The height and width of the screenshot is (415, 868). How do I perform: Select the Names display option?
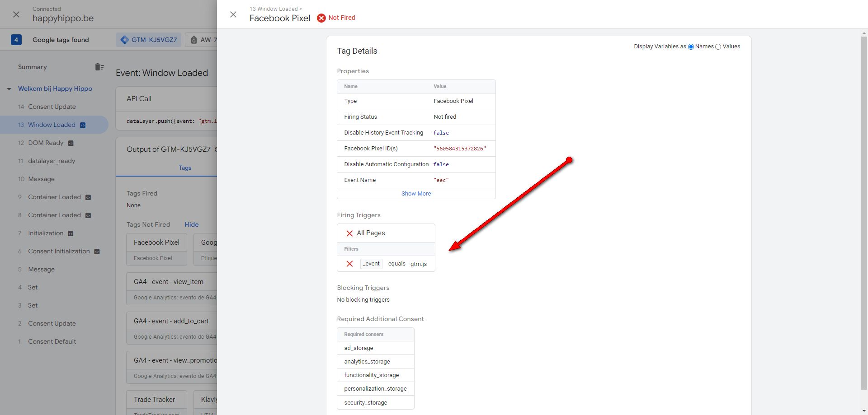pos(691,47)
